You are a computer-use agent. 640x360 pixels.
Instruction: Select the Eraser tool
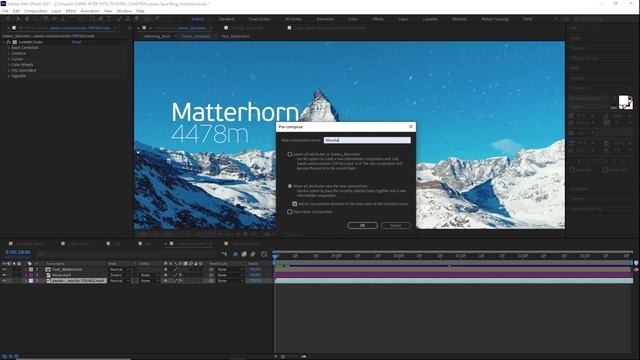[137, 19]
